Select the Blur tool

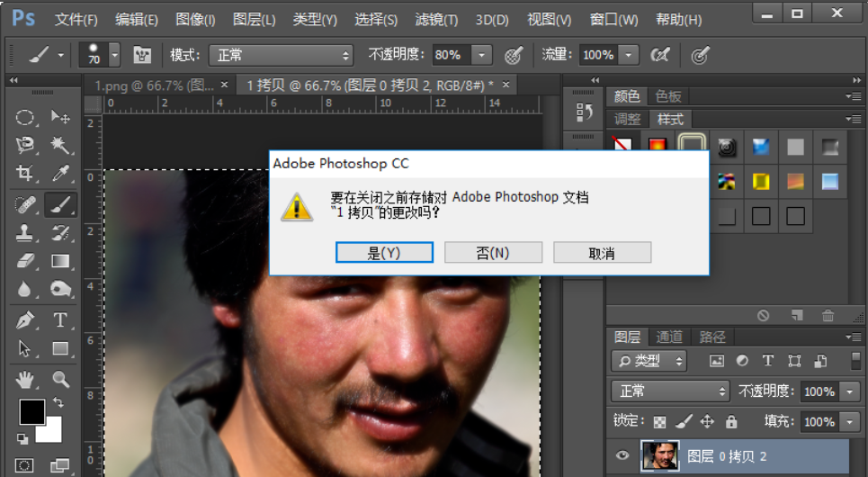pos(25,289)
